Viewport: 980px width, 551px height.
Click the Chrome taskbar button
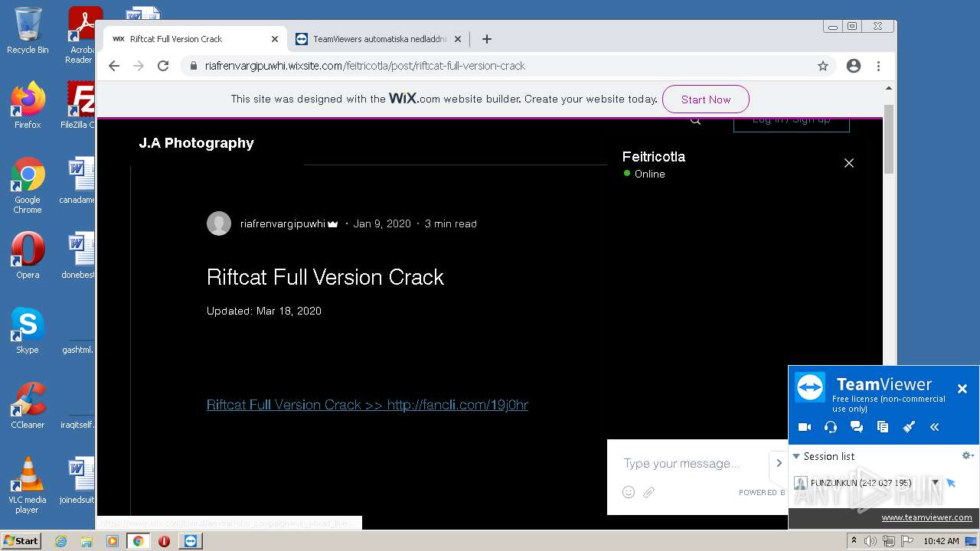(139, 541)
